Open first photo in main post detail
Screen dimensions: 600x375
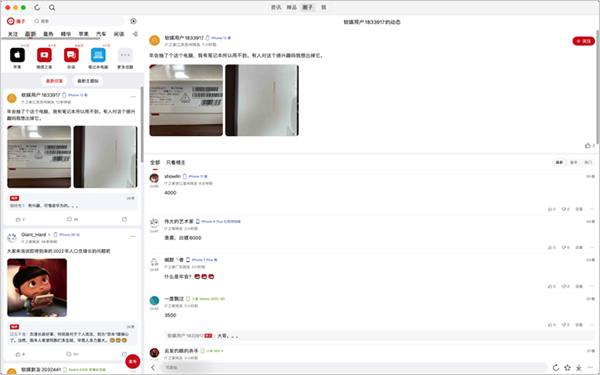(186, 100)
